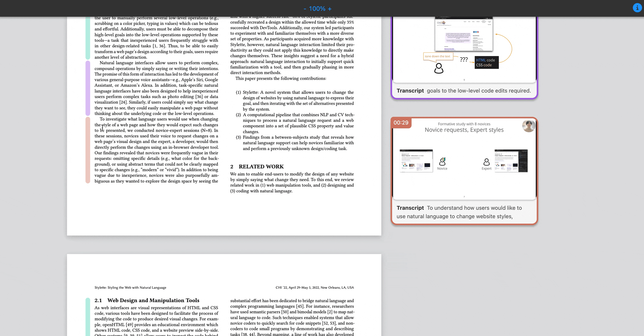Click the Novice user icon in slide
This screenshot has width=644, height=336.
[x=442, y=162]
